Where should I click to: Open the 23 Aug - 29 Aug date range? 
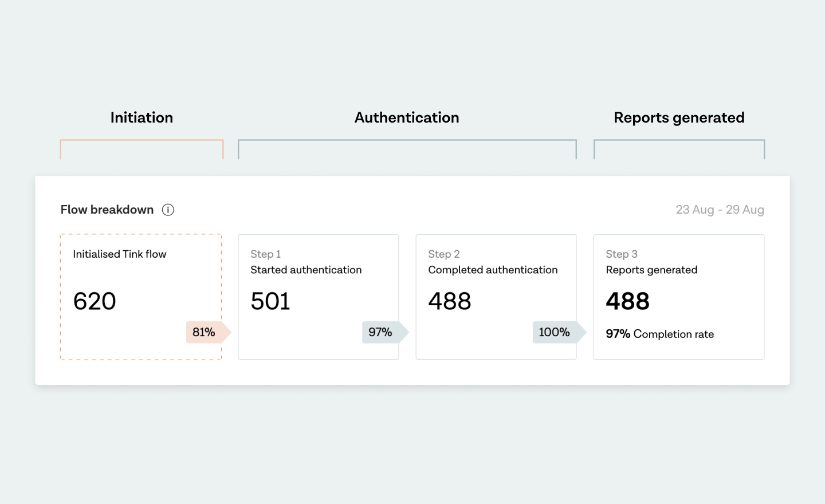720,210
